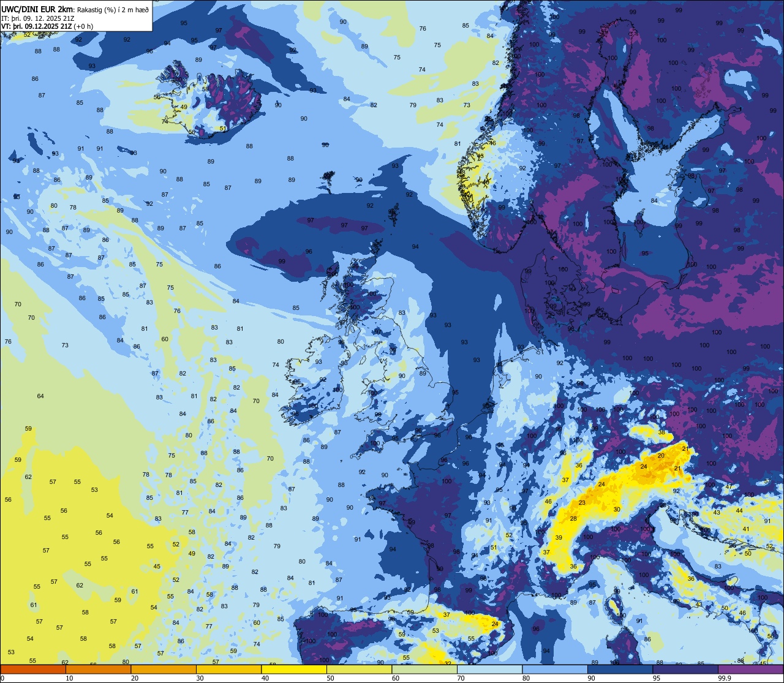Viewport: 784px width, 683px height.
Task: Select the 10–20 orange legend swatch
Action: pyautogui.click(x=98, y=669)
